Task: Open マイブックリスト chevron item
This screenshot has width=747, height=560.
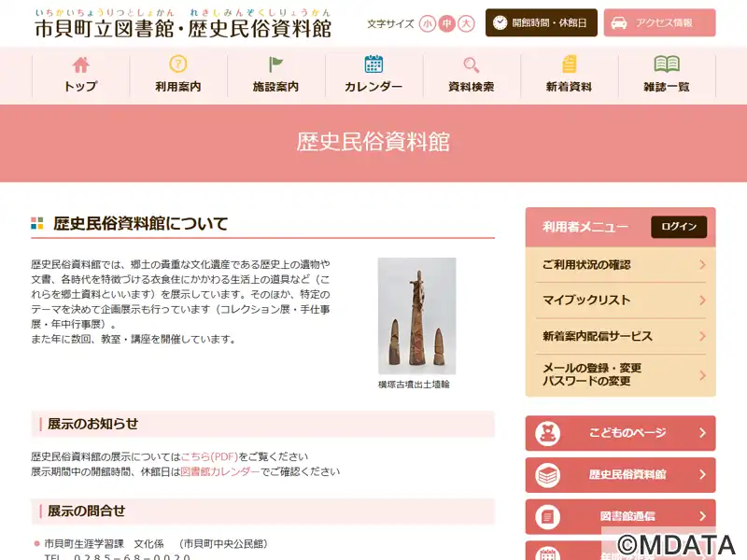Action: [702, 301]
